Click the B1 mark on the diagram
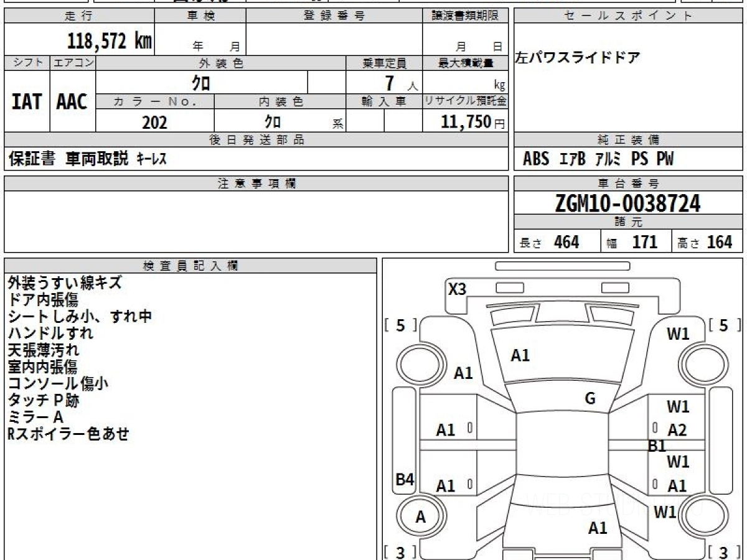The width and height of the screenshot is (747, 560). point(657,446)
